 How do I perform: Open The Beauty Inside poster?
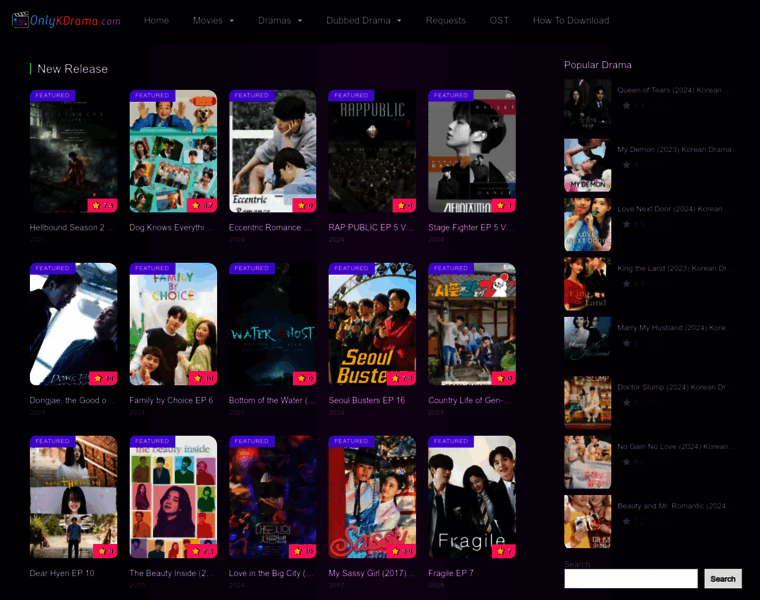click(173, 497)
